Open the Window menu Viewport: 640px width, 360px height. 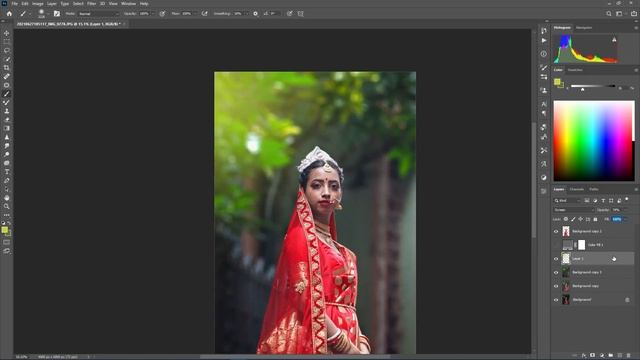(x=128, y=4)
